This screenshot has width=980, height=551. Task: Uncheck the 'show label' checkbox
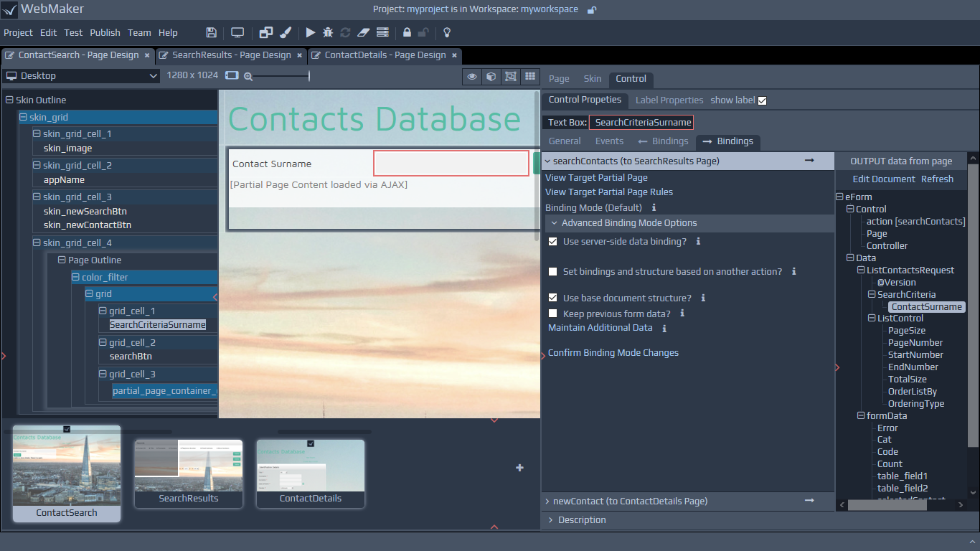[763, 100]
